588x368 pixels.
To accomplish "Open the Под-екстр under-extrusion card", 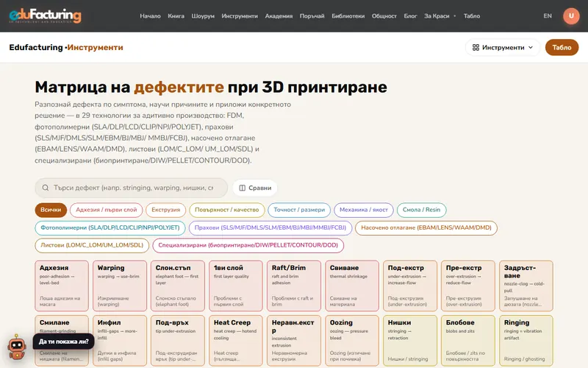I will coord(410,286).
